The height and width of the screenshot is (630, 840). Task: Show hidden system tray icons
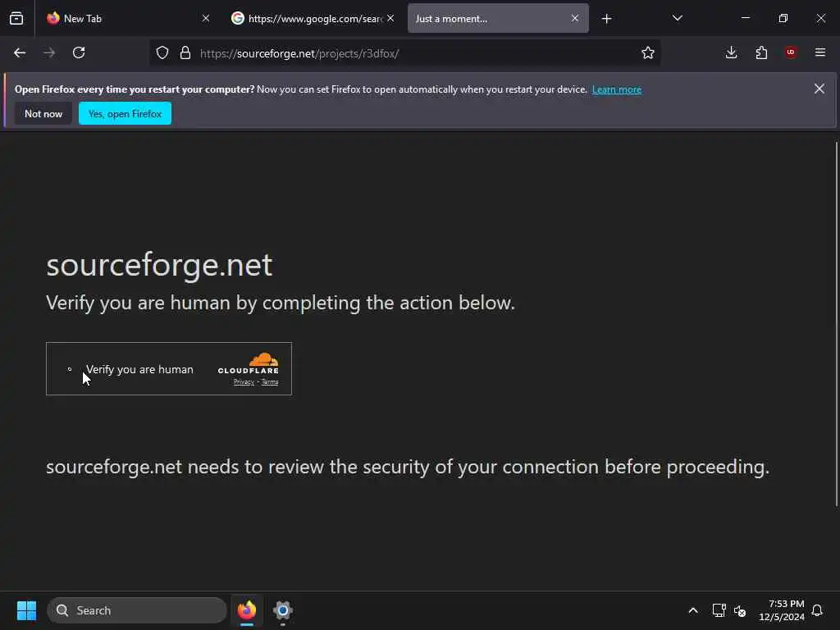(692, 610)
